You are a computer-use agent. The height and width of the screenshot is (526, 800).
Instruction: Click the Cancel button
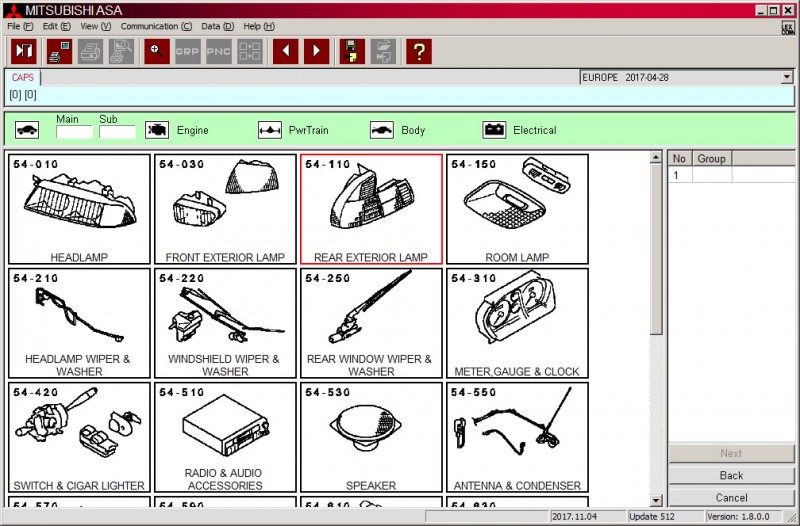pos(731,497)
